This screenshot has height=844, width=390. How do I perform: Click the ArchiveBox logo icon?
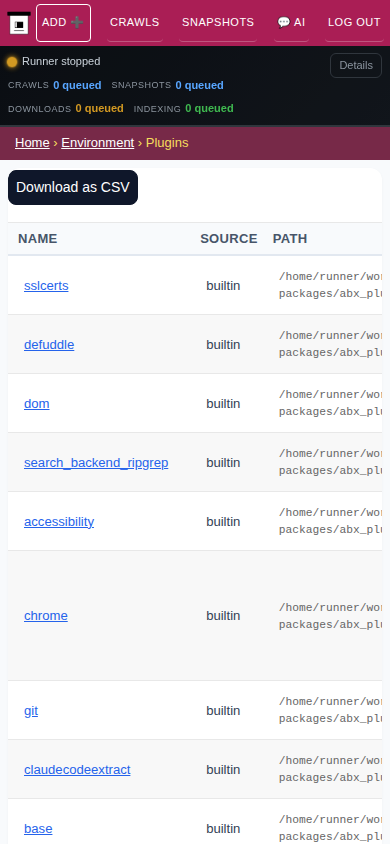point(19,23)
